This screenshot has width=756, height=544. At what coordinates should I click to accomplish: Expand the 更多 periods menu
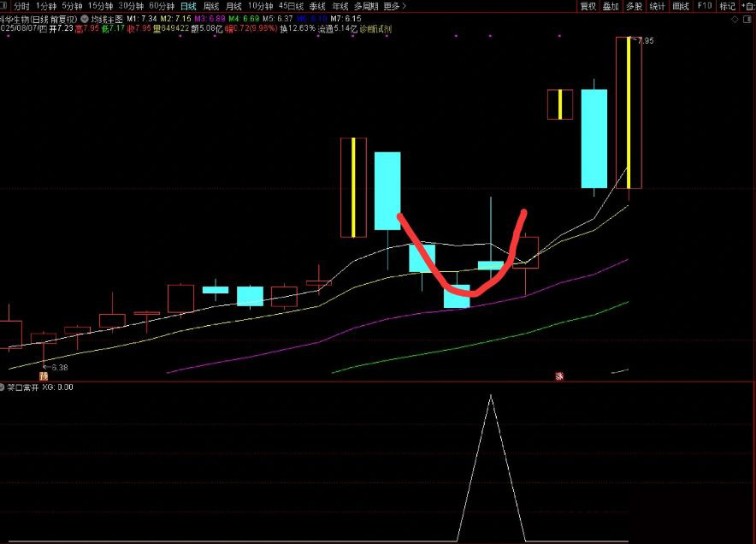click(394, 6)
